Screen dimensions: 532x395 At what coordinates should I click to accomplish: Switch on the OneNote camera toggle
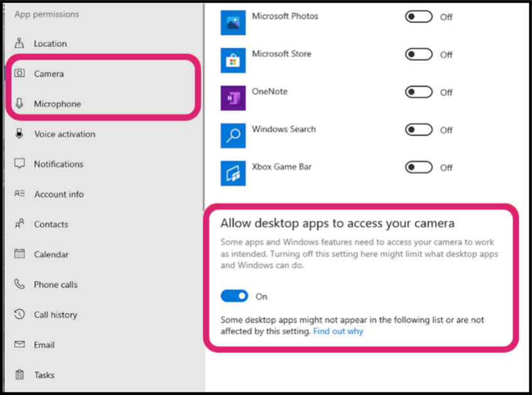[419, 92]
